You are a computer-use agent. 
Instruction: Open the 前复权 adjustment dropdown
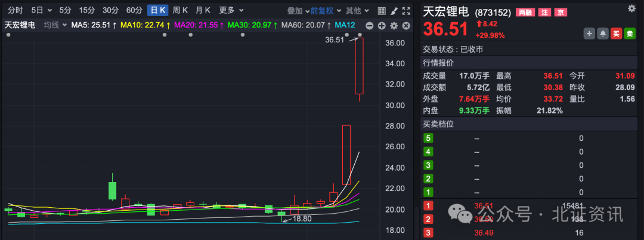325,11
